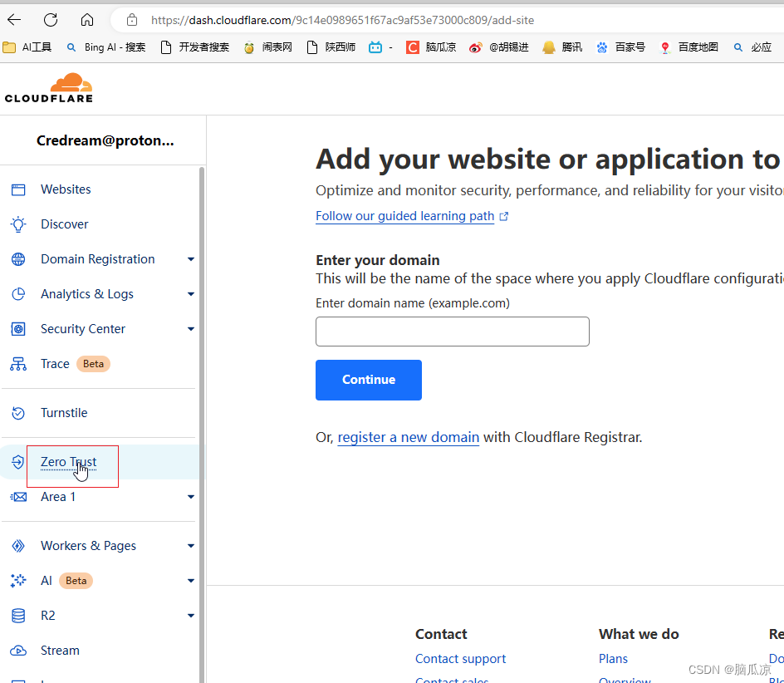This screenshot has width=784, height=683.
Task: Expand the Analytics & Logs arrow
Action: click(191, 294)
